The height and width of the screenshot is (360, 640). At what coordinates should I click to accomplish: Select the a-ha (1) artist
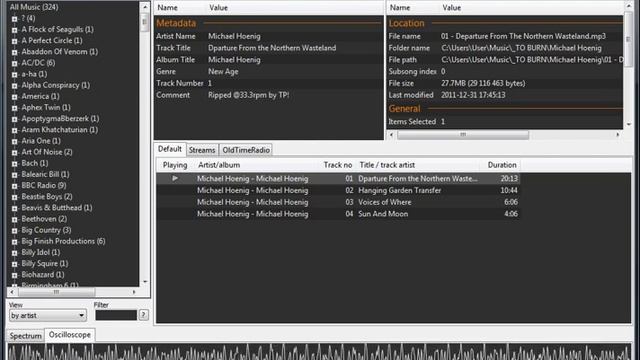34,74
